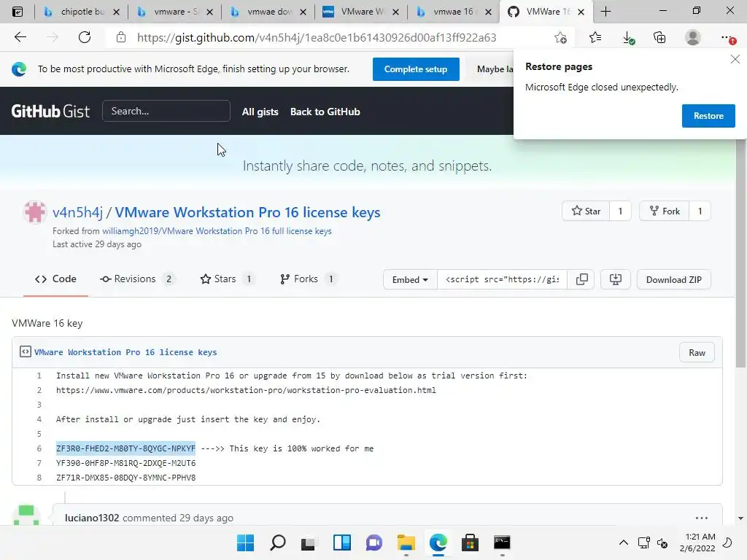Save gist to computer with GitHub Desktop icon
The width and height of the screenshot is (747, 560).
click(615, 279)
